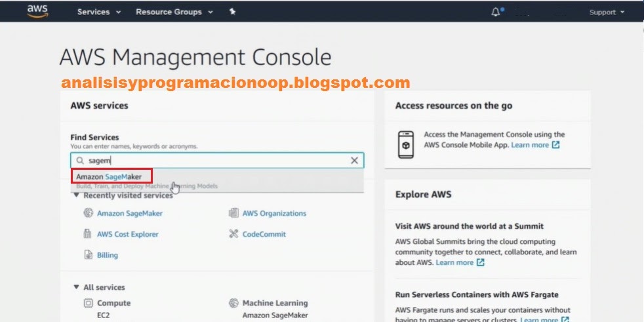This screenshot has height=322, width=644.
Task: Click 'Run Serverless Containers with AWS Fargate' heading
Action: [x=477, y=295]
